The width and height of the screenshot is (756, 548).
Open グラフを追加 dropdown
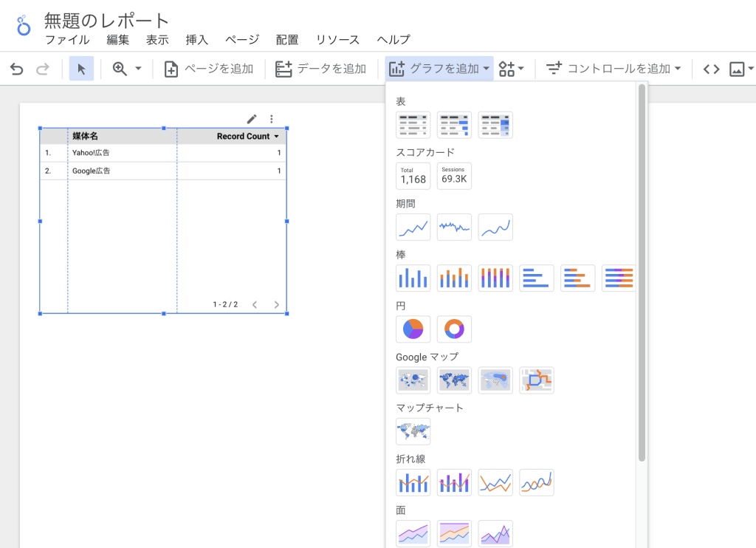439,69
